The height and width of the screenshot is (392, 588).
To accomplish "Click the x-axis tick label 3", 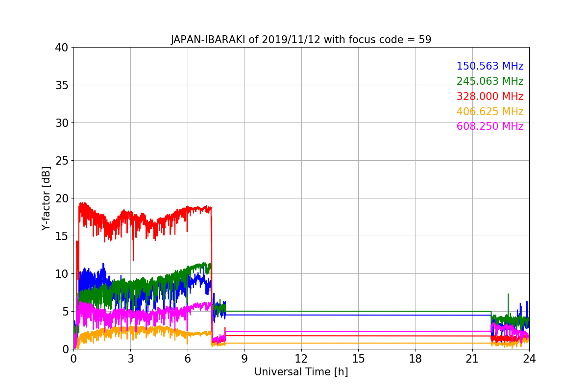I will click(x=130, y=358).
